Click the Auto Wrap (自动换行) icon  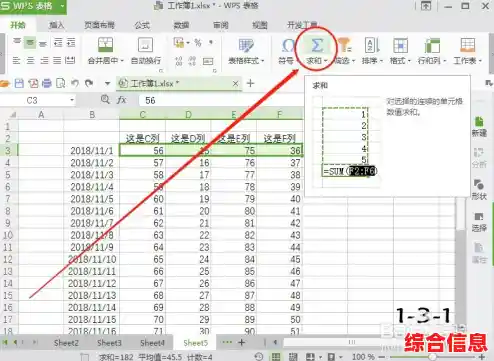pyautogui.click(x=145, y=45)
